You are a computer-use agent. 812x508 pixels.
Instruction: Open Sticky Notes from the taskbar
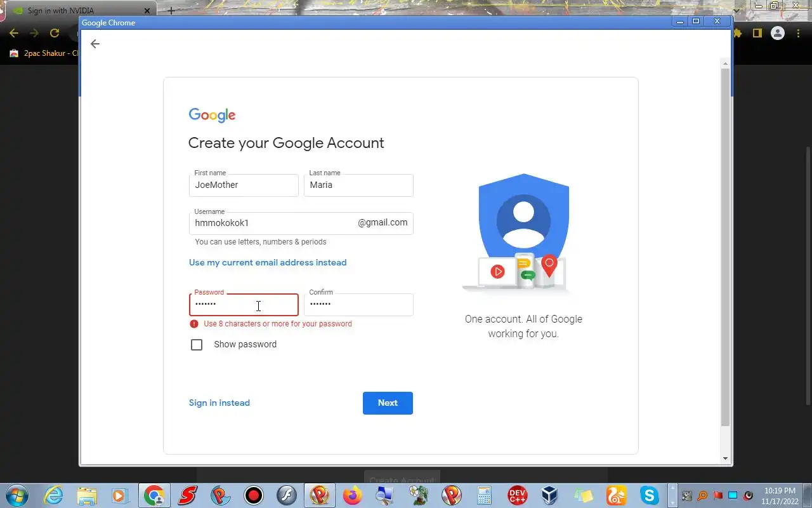click(583, 495)
